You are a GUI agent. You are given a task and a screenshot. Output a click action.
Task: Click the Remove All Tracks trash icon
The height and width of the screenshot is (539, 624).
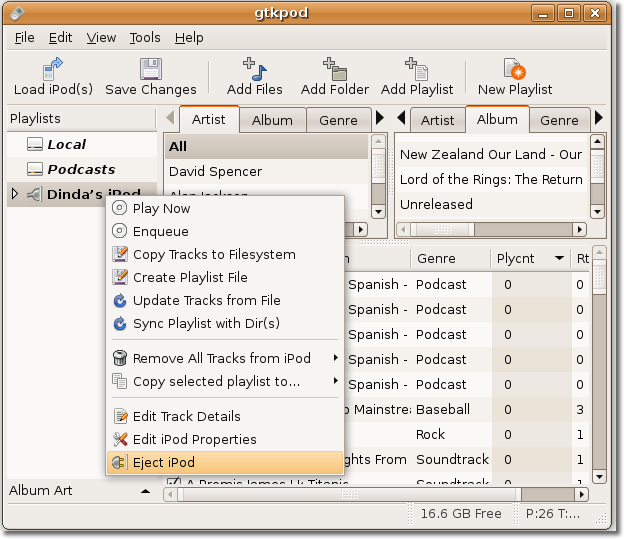[120, 358]
